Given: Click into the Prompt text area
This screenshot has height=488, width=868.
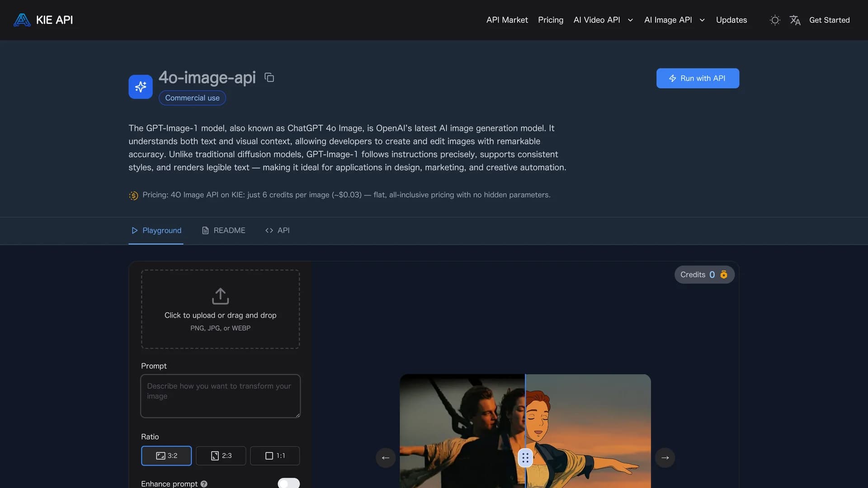Looking at the screenshot, I should pos(220,396).
